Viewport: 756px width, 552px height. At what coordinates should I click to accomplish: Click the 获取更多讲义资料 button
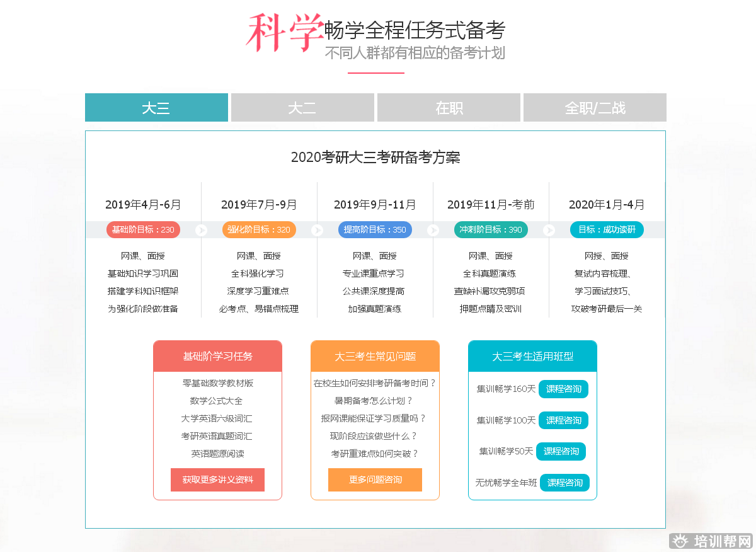pyautogui.click(x=217, y=480)
